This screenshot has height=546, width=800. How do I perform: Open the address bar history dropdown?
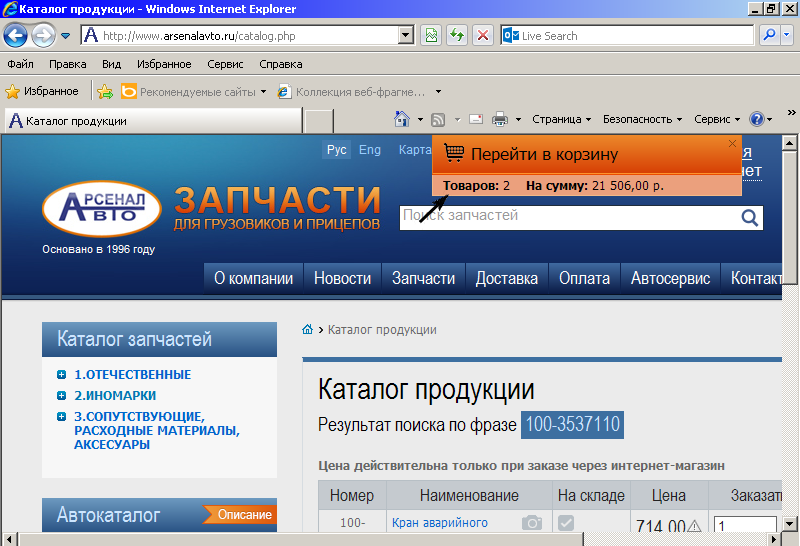406,36
